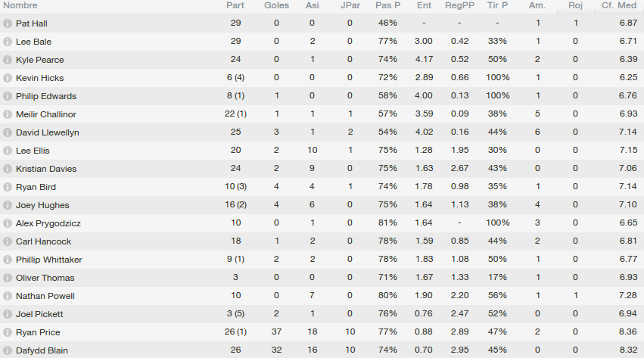Sort by Goles column header

pyautogui.click(x=276, y=5)
